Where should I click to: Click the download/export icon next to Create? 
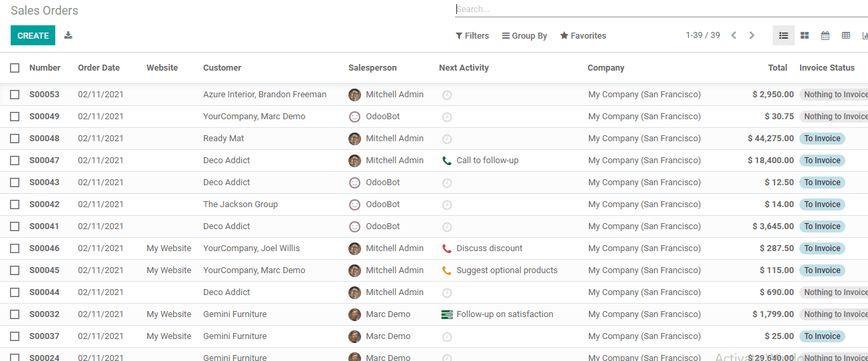click(68, 35)
